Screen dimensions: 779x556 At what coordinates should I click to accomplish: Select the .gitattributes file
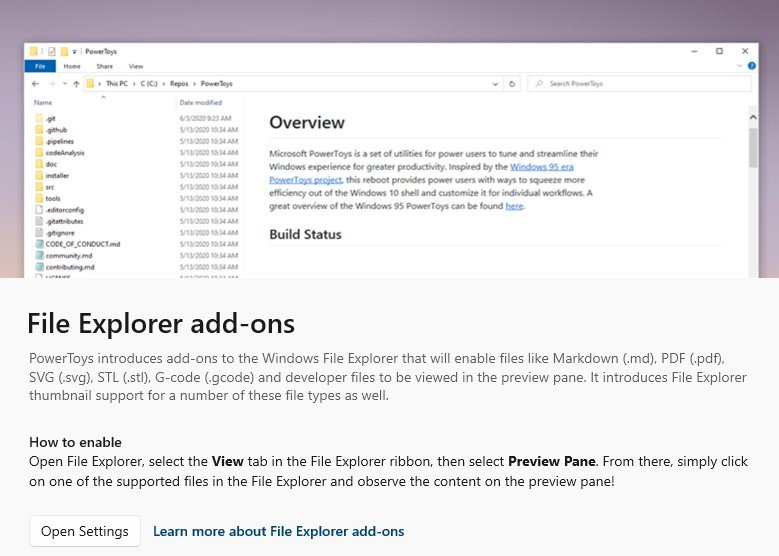65,221
